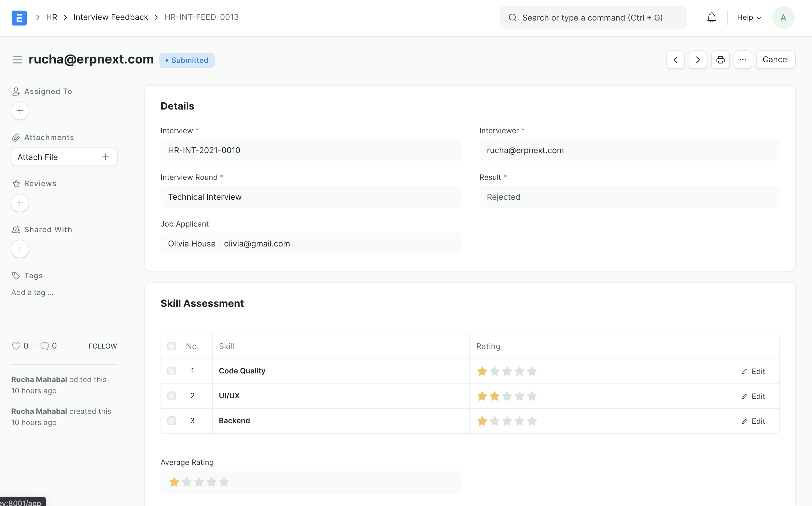Viewport: 812px width, 506px height.
Task: Open the user avatar menu
Action: pyautogui.click(x=783, y=17)
